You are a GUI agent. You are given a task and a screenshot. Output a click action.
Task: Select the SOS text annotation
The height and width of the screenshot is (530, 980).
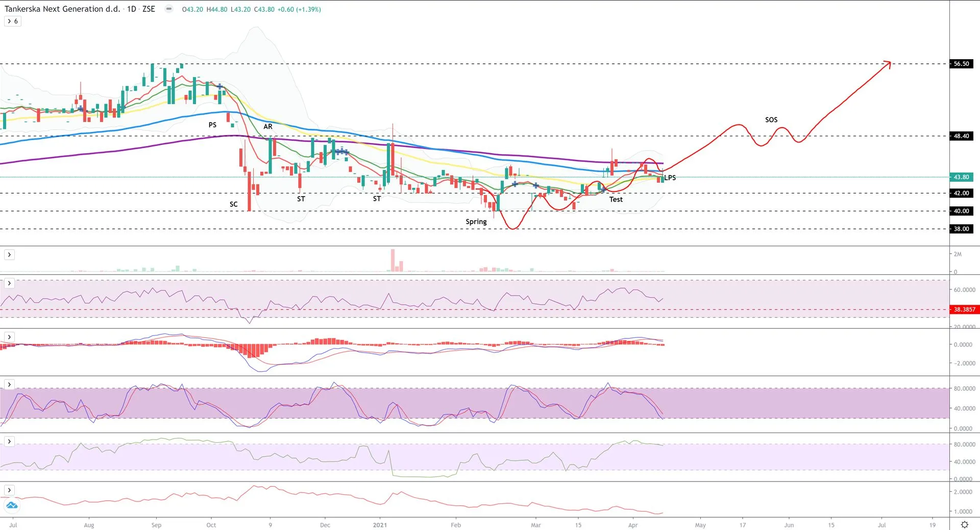click(x=771, y=120)
